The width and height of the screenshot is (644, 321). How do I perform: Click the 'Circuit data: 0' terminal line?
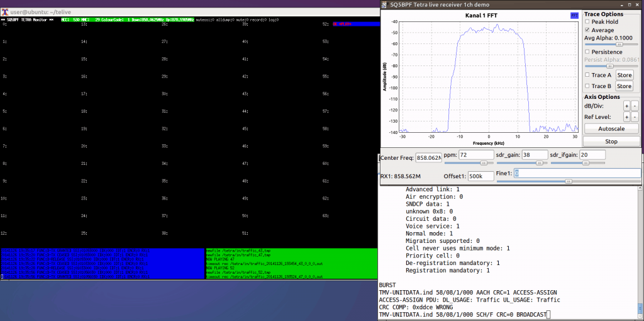pos(431,219)
